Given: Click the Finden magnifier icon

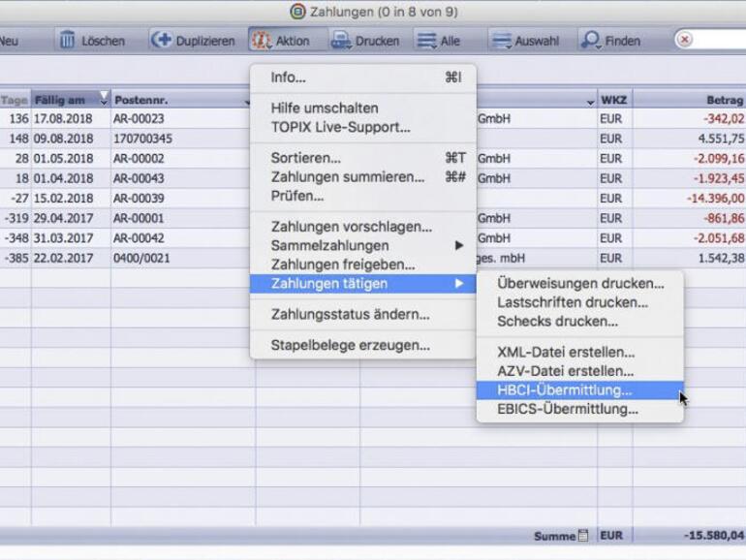Looking at the screenshot, I should (x=591, y=41).
